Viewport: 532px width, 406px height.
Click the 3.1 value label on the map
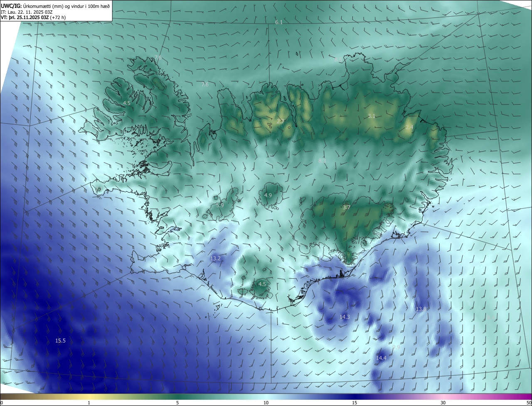[372, 116]
